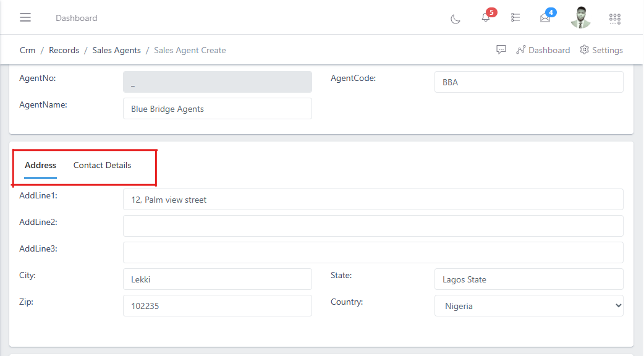
Task: Open the messages inbox showing 4 unread
Action: 544,19
